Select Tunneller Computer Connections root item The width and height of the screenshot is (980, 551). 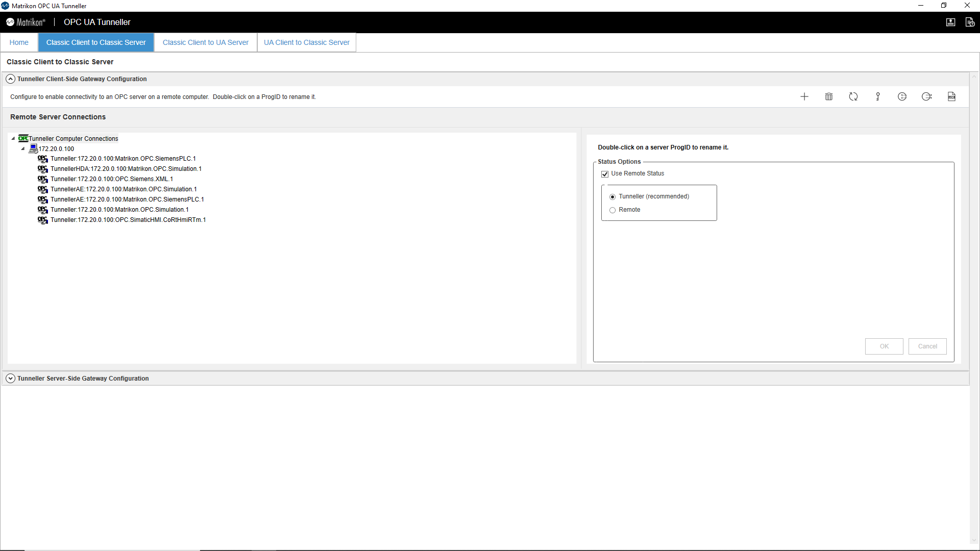pyautogui.click(x=73, y=139)
